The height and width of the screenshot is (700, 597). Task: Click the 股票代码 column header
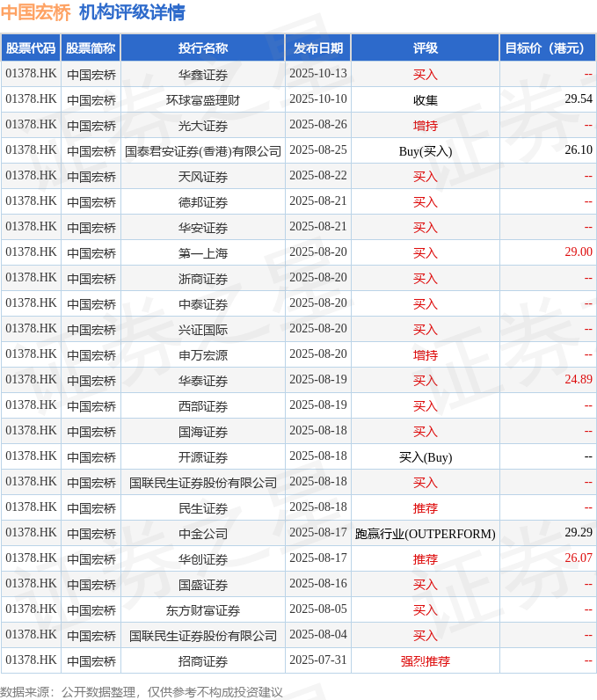[31, 47]
